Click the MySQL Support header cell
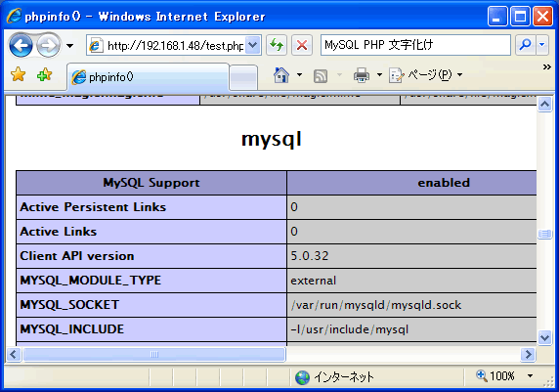Screen dimensions: 559x392 151,183
